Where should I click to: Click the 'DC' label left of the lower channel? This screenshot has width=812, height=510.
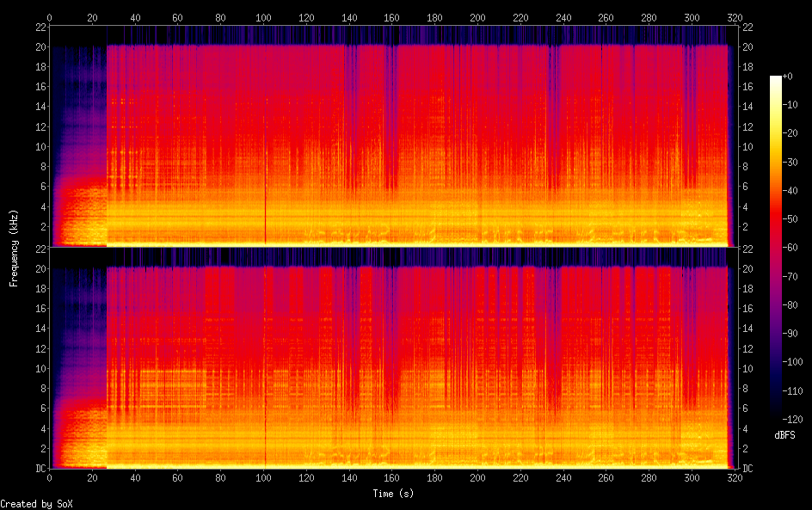click(x=39, y=469)
